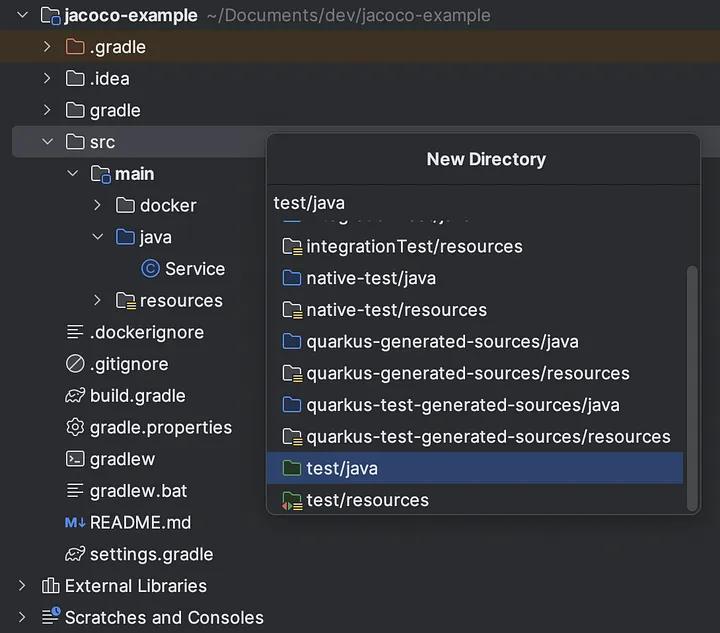Select build.gradle file
720x633 pixels.
pyautogui.click(x=138, y=396)
